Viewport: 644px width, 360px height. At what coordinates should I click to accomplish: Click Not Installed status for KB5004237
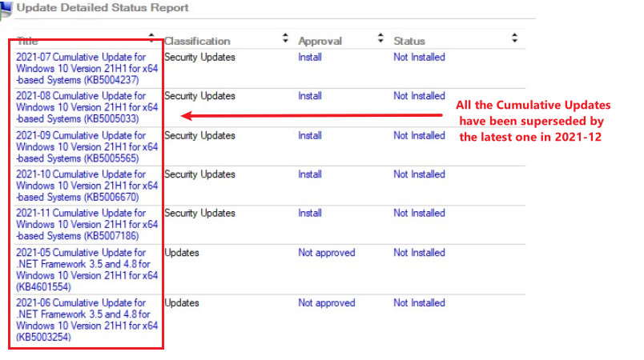(x=419, y=57)
